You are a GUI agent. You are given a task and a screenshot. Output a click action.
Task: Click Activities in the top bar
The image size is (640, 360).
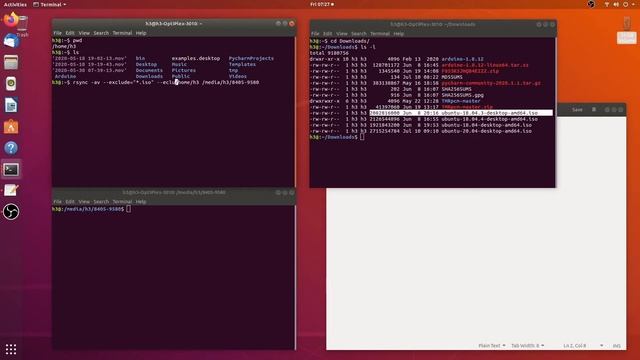pyautogui.click(x=15, y=4)
